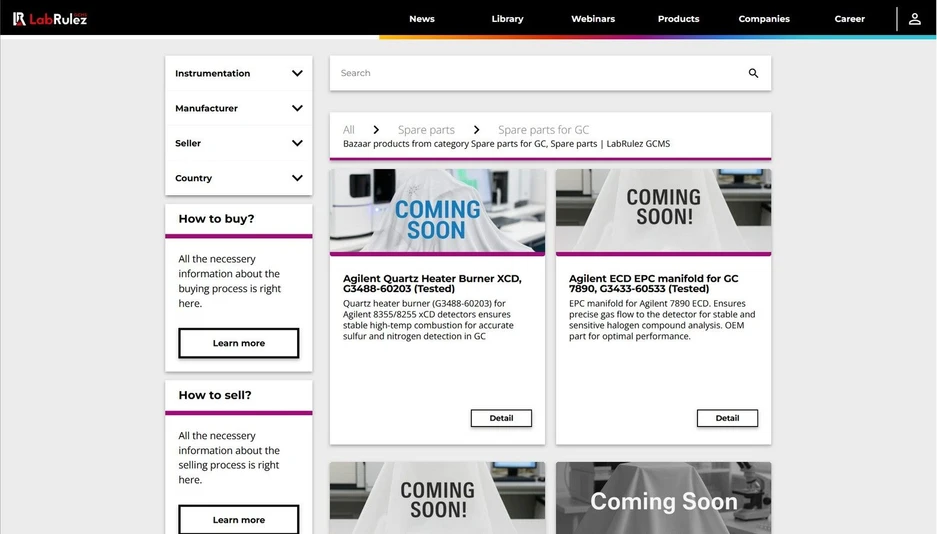Select the All breadcrumb link
This screenshot has width=937, height=534.
pos(348,130)
